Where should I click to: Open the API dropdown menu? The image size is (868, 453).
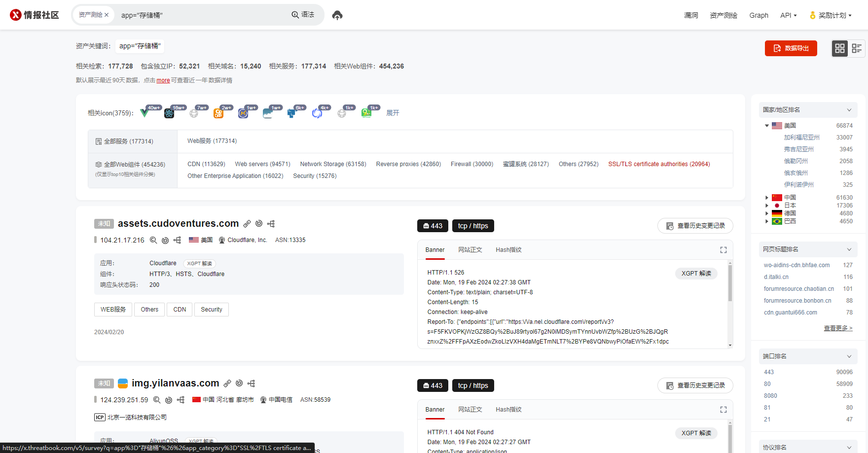[788, 15]
